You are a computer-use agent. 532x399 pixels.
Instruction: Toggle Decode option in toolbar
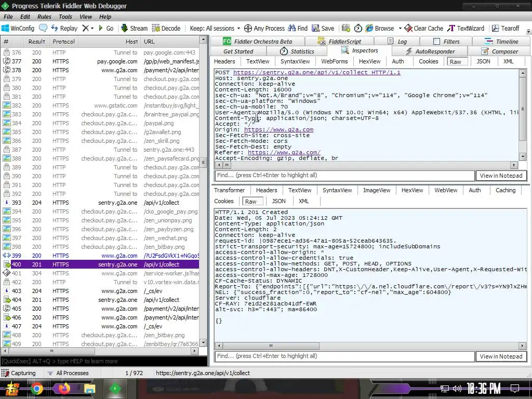click(166, 28)
